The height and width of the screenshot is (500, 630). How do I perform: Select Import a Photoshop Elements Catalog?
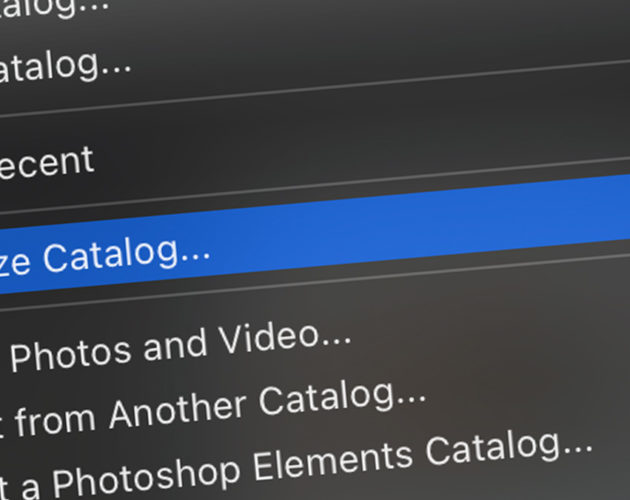pyautogui.click(x=295, y=466)
